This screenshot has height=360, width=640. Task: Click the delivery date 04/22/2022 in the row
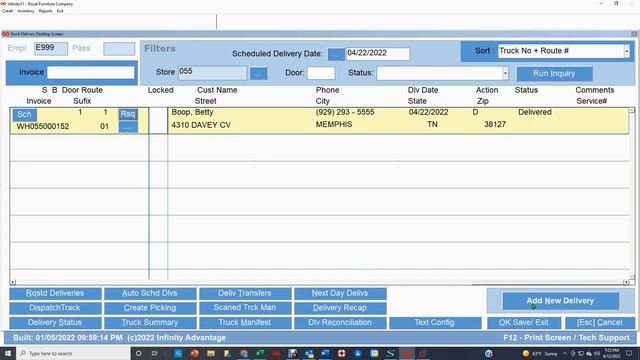coord(428,112)
